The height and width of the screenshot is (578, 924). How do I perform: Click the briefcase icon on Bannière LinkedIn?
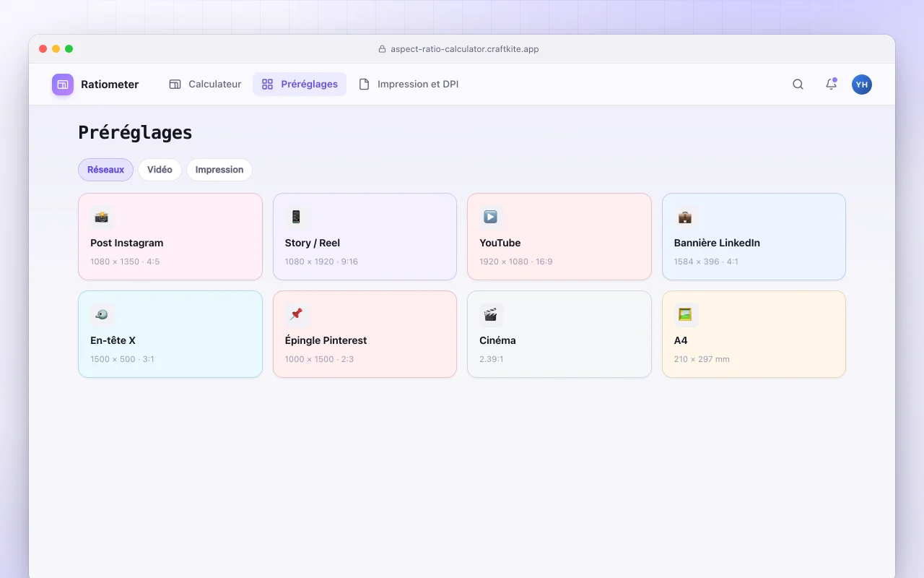click(x=685, y=217)
